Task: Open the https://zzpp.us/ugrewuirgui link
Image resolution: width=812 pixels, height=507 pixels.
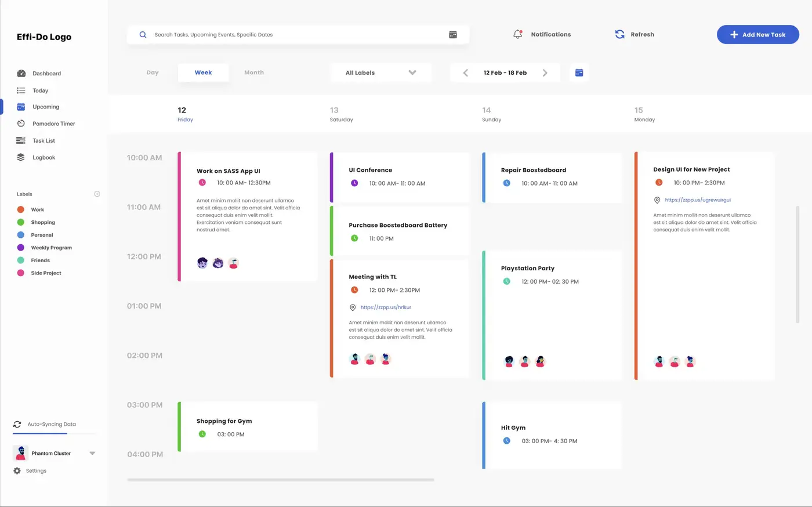Action: (698, 200)
